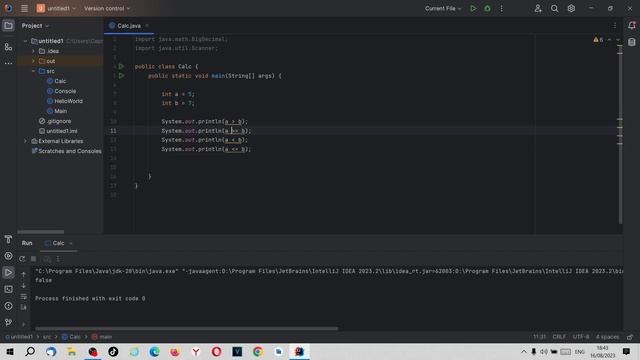This screenshot has width=640, height=360.
Task: Open the main hamburger menu
Action: click(x=24, y=8)
